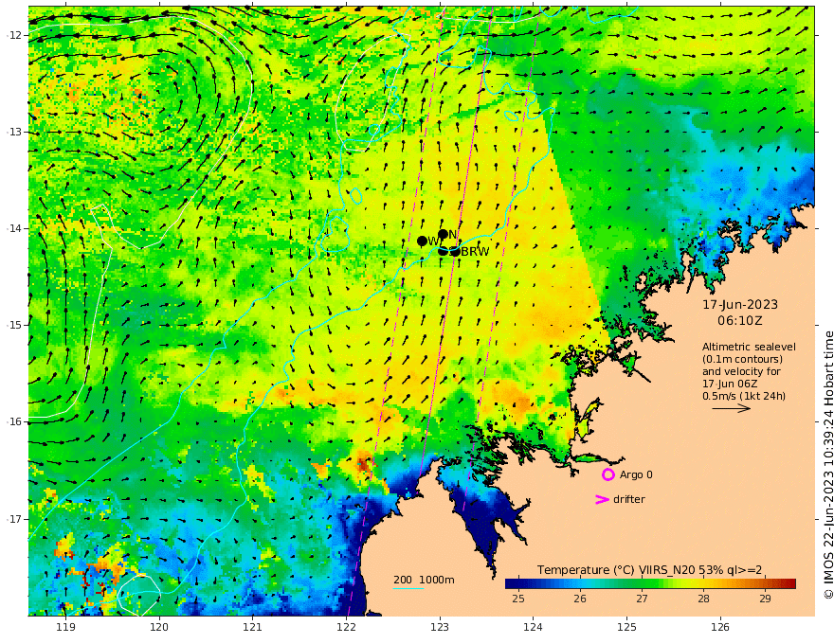Click the 0.5m/s velocity scale arrow
Viewport: 834px width, 644px height.
click(732, 408)
